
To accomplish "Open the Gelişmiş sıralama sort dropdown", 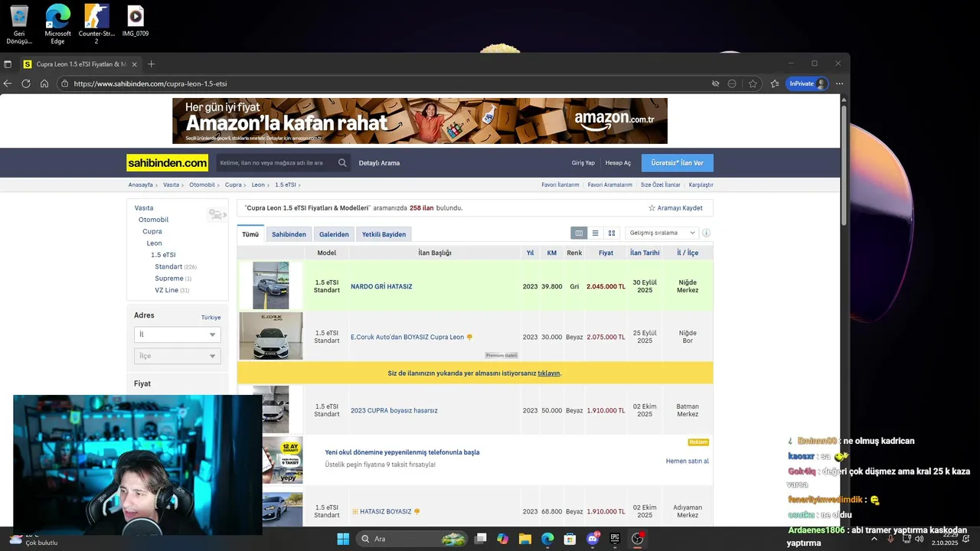I will [662, 233].
